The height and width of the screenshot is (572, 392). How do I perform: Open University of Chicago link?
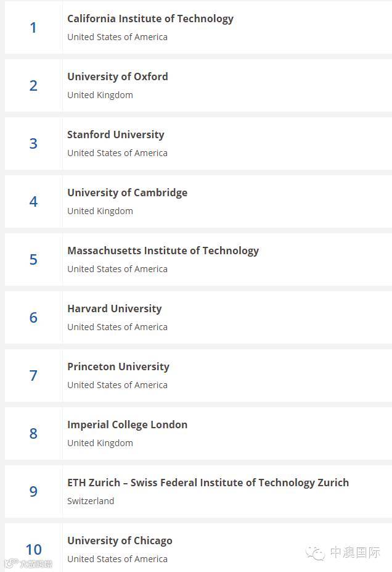[x=120, y=541]
